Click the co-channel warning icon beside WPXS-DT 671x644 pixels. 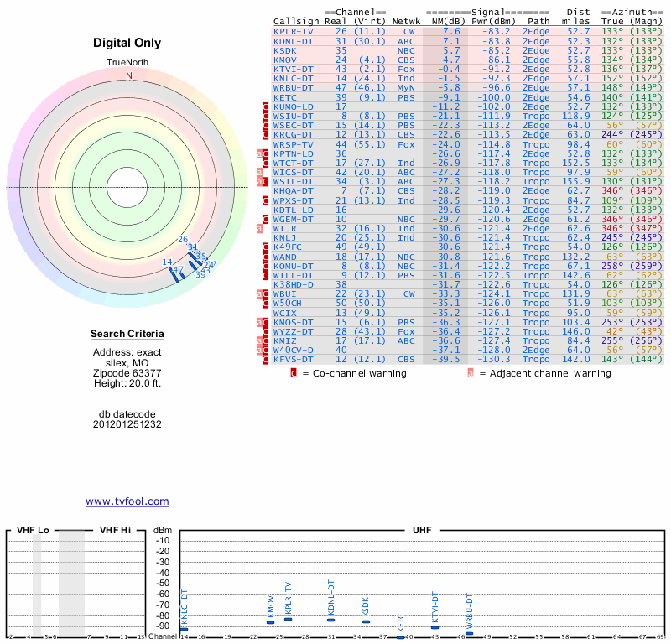tap(265, 200)
